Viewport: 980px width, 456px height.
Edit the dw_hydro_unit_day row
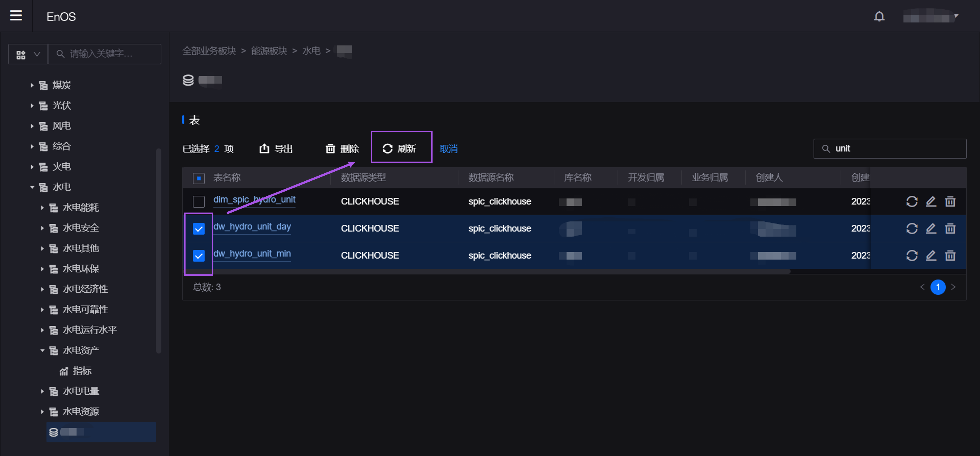tap(931, 229)
